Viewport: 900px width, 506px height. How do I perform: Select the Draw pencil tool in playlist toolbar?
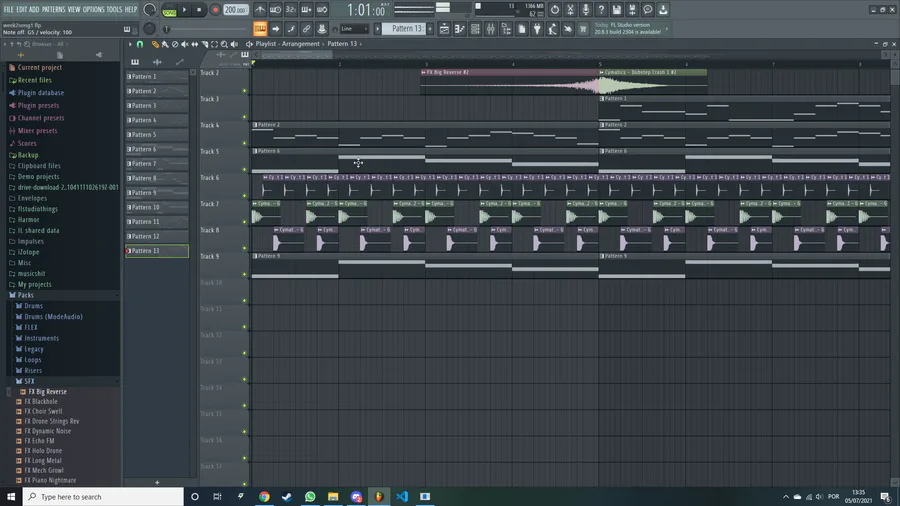(155, 44)
